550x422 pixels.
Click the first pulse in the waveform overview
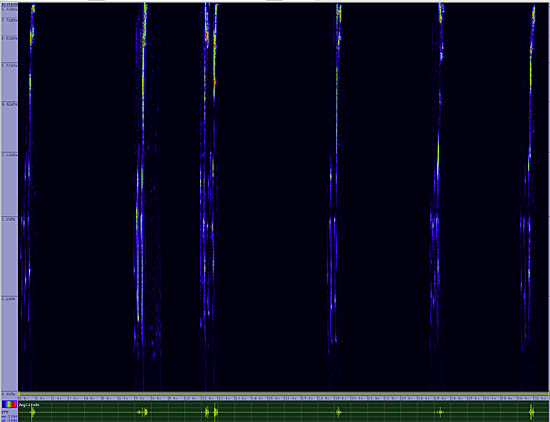[x=33, y=412]
